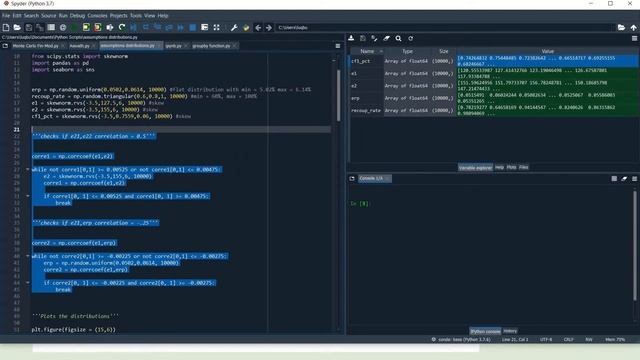Image resolution: width=640 pixels, height=360 pixels.
Task: Open the PYTHONPATH manager icon
Action: (246, 27)
